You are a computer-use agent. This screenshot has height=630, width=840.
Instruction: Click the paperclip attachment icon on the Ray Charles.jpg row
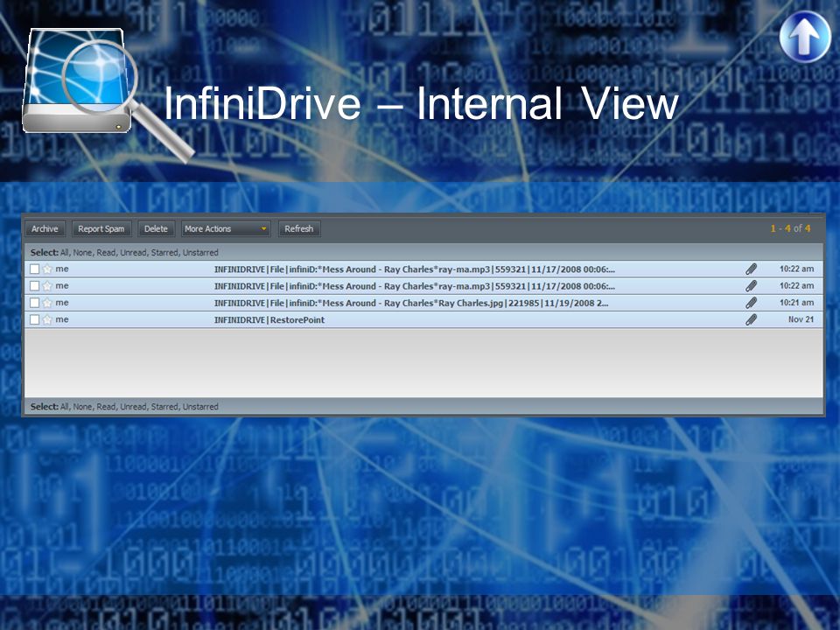pyautogui.click(x=751, y=303)
